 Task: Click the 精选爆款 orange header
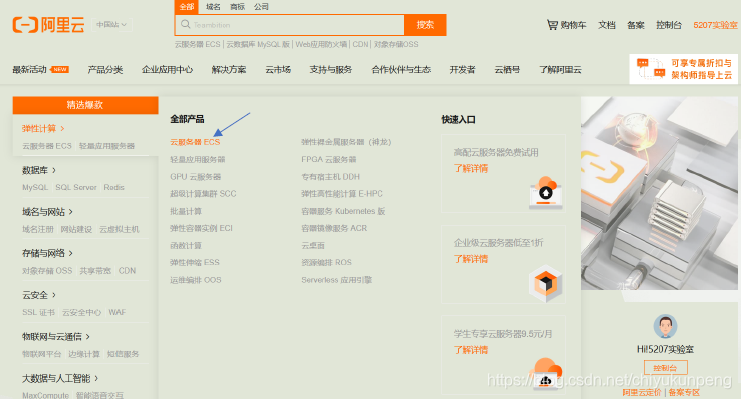pos(85,105)
